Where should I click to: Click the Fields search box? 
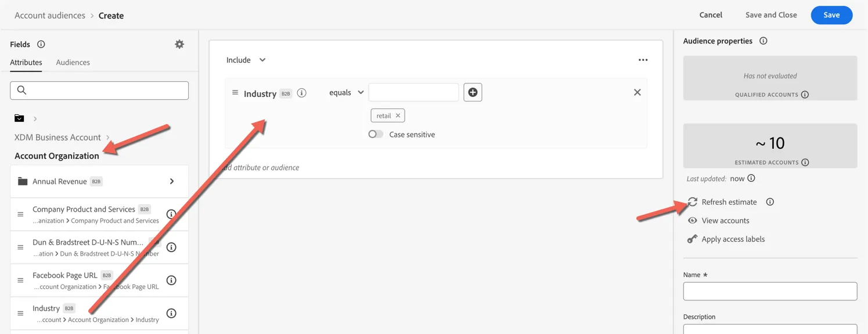99,90
